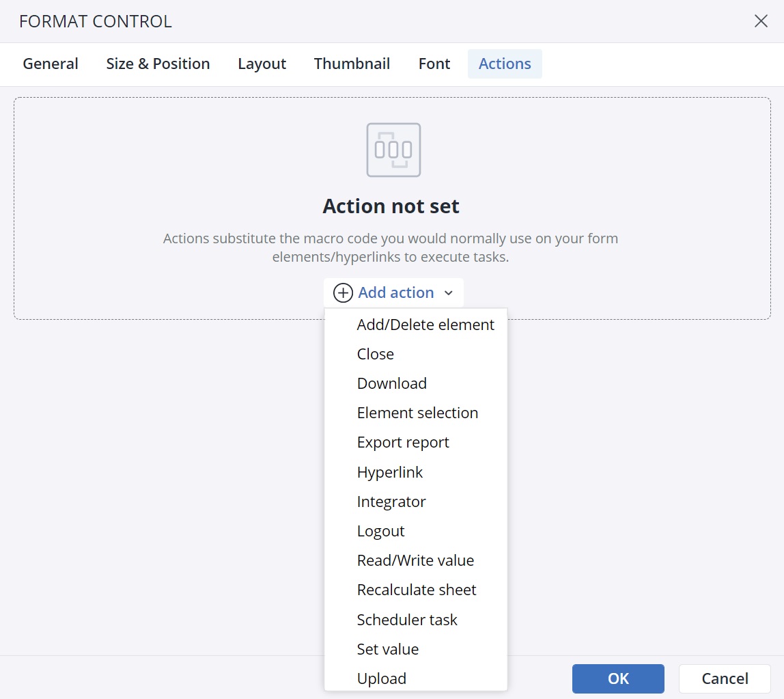Choose Add/Delete element from the menu

click(415, 325)
